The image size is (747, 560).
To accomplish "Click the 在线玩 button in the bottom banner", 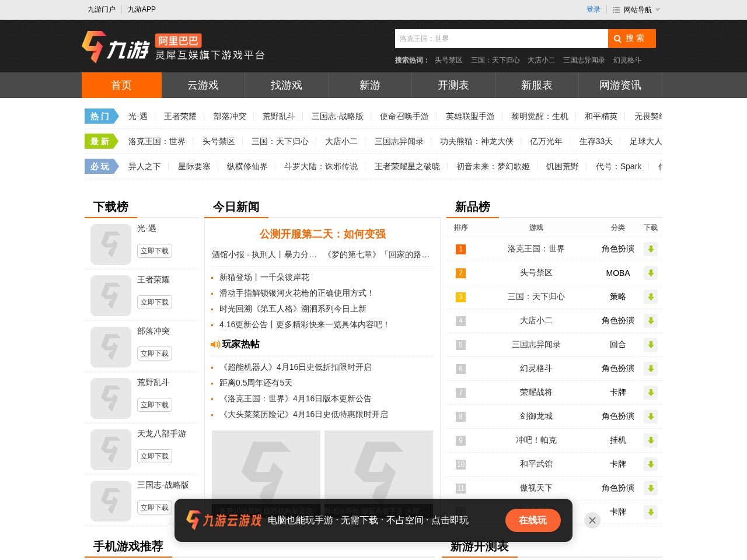I will [x=533, y=520].
